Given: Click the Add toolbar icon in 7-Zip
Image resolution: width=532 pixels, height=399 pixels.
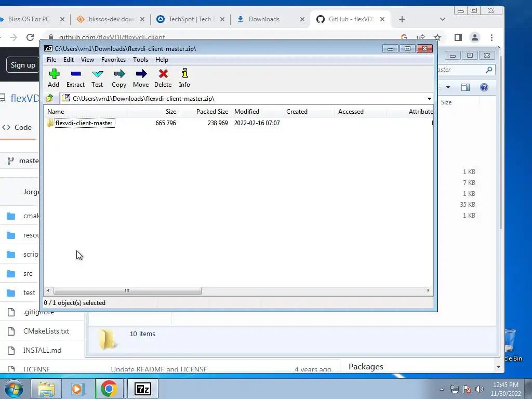Looking at the screenshot, I should point(54,78).
